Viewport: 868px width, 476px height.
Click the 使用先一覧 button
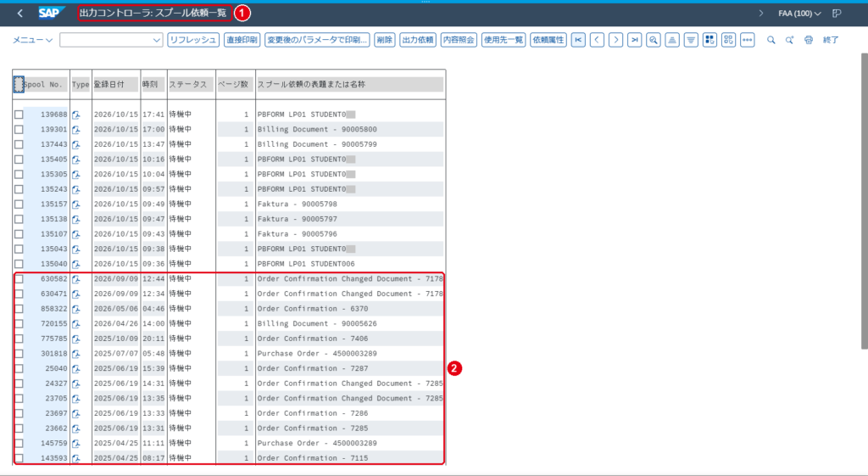point(504,40)
